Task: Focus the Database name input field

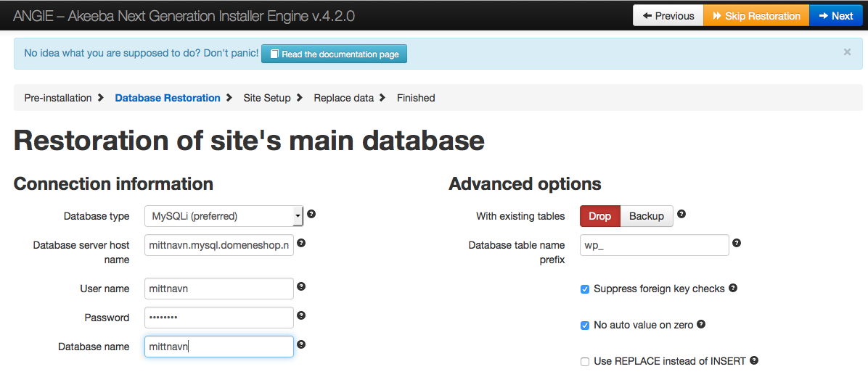Action: (218, 347)
